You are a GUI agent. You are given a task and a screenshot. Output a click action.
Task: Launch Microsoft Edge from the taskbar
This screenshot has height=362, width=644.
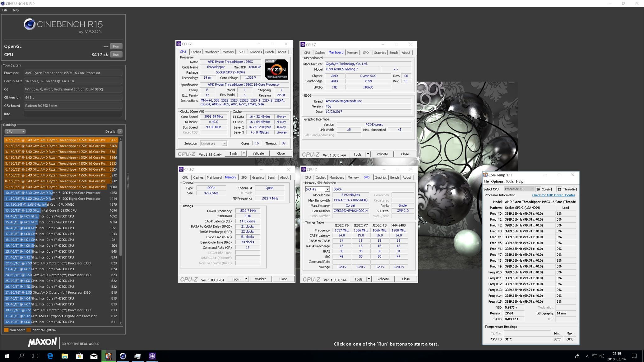pyautogui.click(x=50, y=356)
